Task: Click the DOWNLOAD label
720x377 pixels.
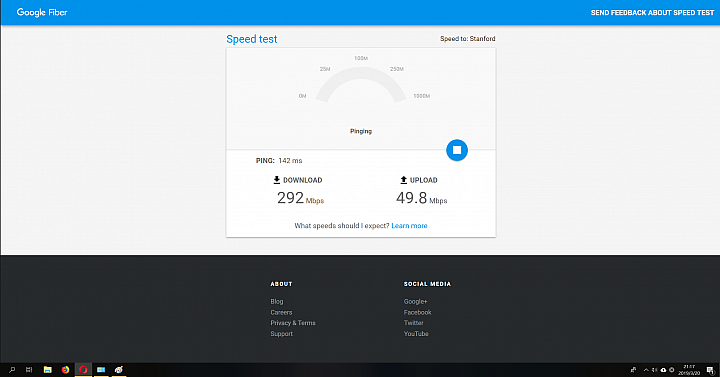Action: click(x=303, y=180)
